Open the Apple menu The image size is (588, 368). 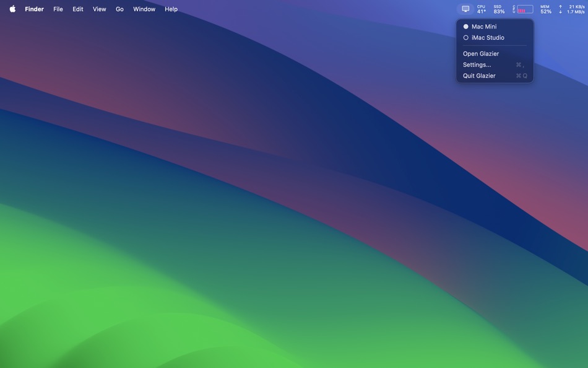coord(12,9)
